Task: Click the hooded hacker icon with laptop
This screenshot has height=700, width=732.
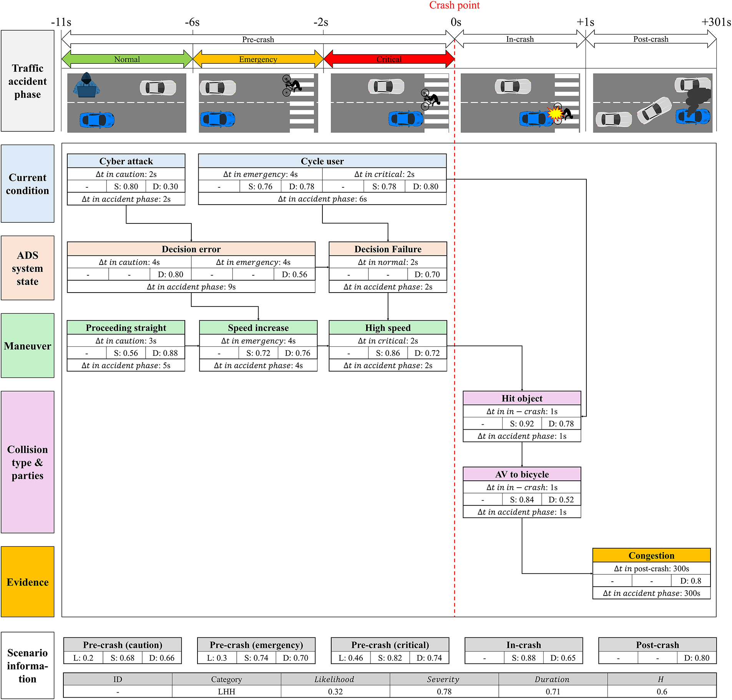Action: coord(86,85)
